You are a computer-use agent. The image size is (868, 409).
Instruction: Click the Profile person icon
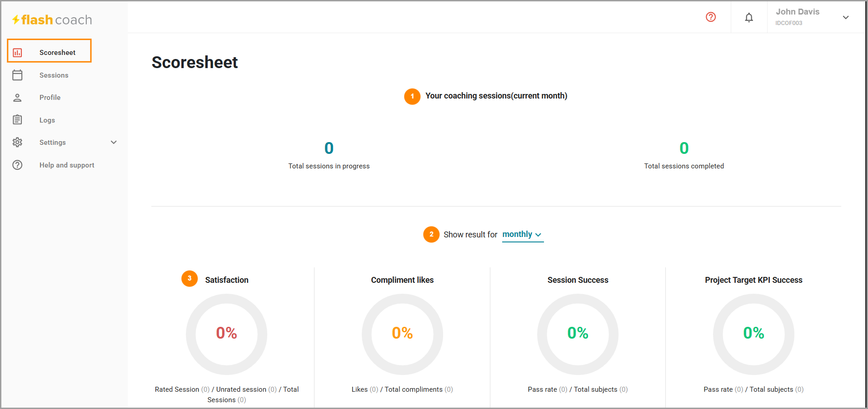pos(17,98)
